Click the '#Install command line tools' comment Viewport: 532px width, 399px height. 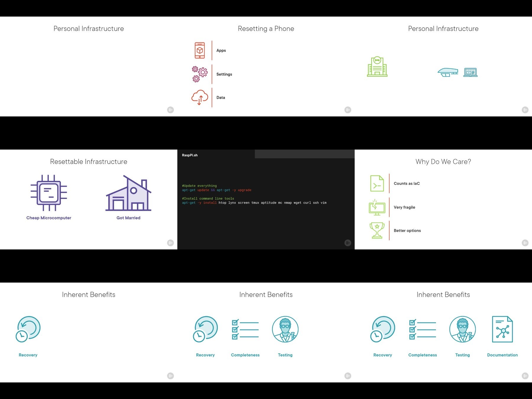click(208, 199)
